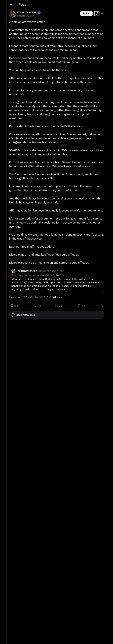Open The Behavior Pen avatar
Viewport: 113px width, 644px height.
[13, 271]
